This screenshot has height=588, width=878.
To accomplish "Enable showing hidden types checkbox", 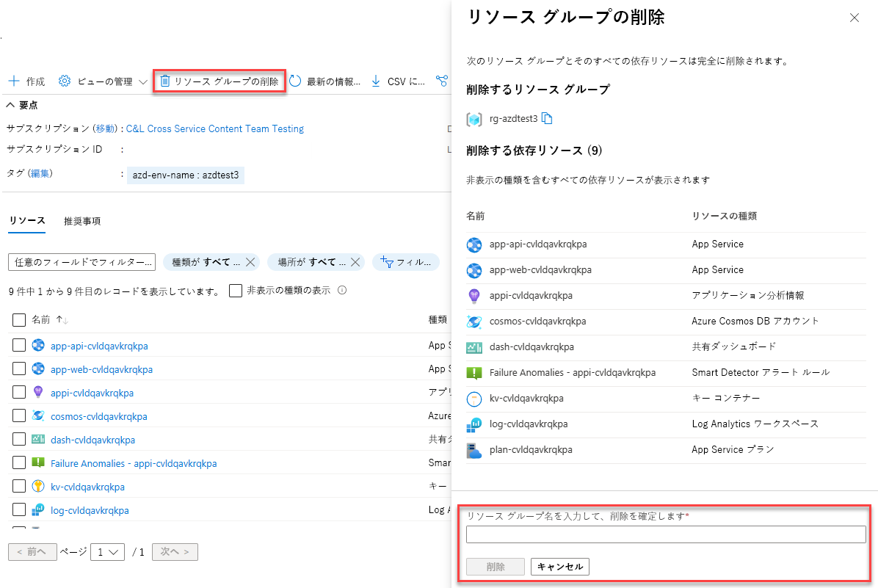I will 236,291.
